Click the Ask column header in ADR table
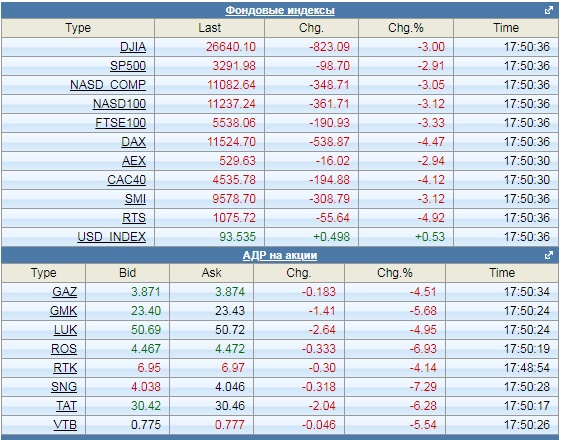This screenshot has width=561, height=440. (211, 273)
